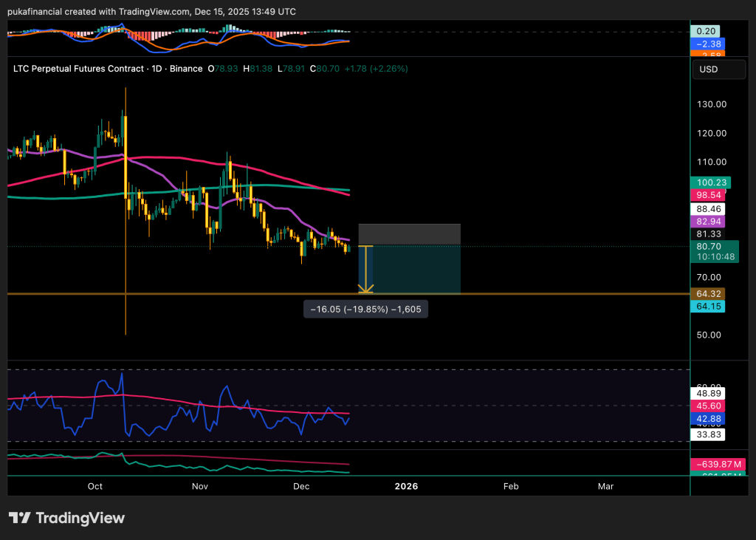Click the TradingView logo icon

19,518
